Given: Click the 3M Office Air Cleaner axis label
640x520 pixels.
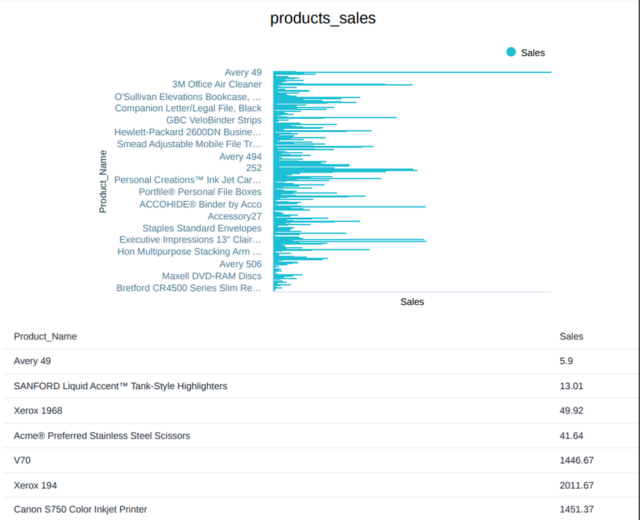Looking at the screenshot, I should (x=217, y=84).
